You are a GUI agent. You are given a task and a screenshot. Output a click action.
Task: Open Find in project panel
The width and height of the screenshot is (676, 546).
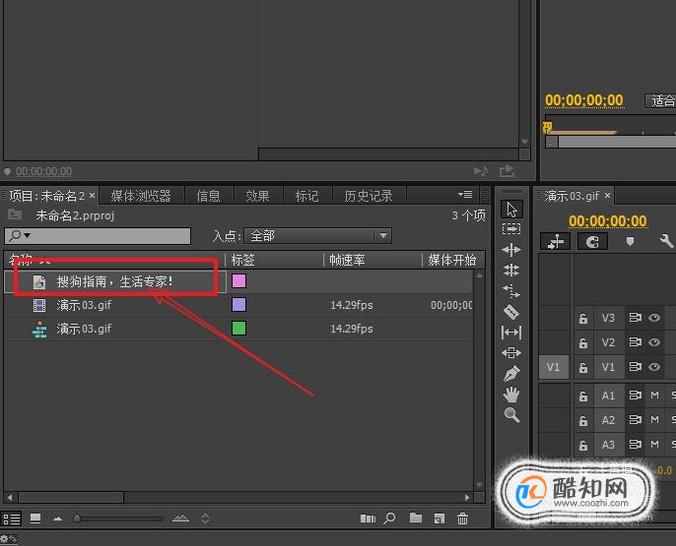click(x=390, y=518)
